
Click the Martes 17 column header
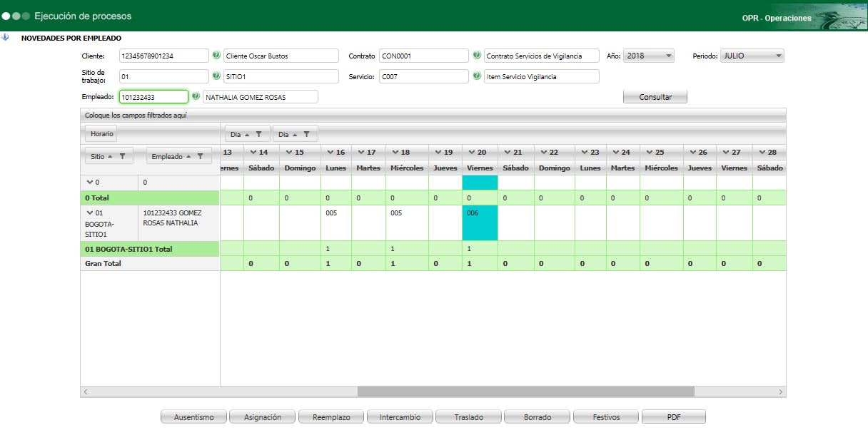(368, 168)
